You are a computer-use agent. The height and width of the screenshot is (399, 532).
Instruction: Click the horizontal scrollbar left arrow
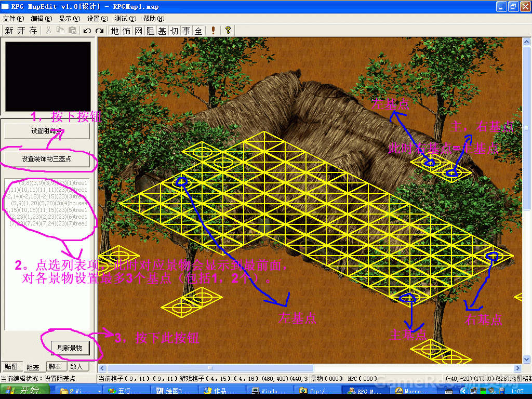click(x=102, y=368)
